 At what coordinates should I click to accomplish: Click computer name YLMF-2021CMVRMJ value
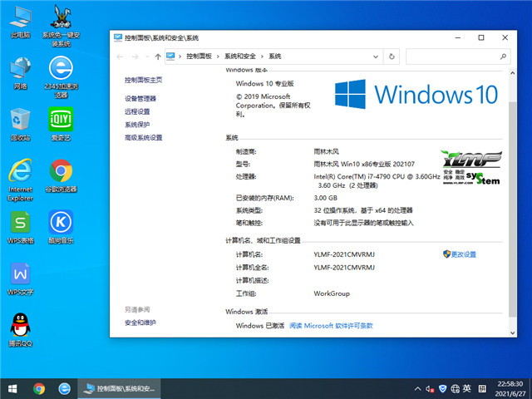tap(344, 254)
